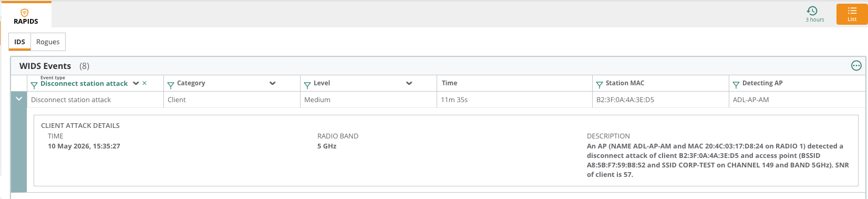This screenshot has width=868, height=199.
Task: Switch to List view button
Action: pyautogui.click(x=852, y=14)
